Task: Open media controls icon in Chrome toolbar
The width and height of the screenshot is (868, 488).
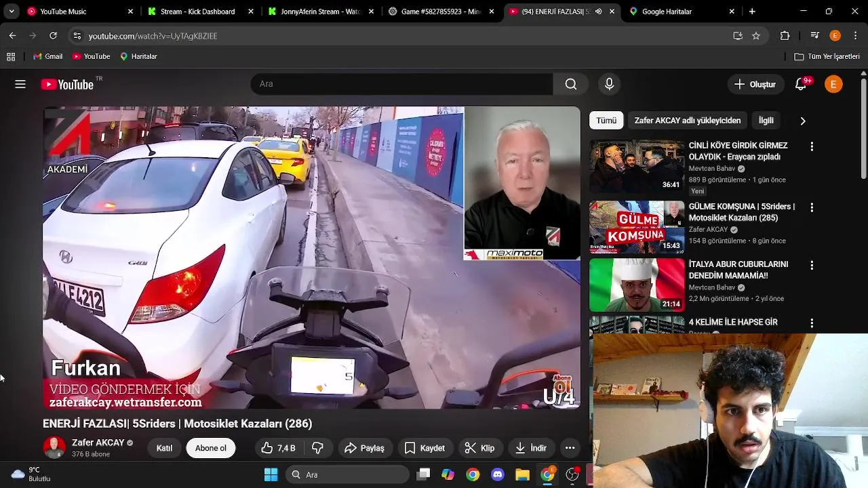Action: [814, 36]
